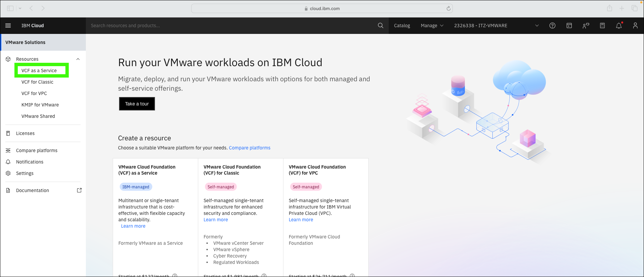Select KMIP for VMware in sidebar
This screenshot has height=277, width=644.
40,105
